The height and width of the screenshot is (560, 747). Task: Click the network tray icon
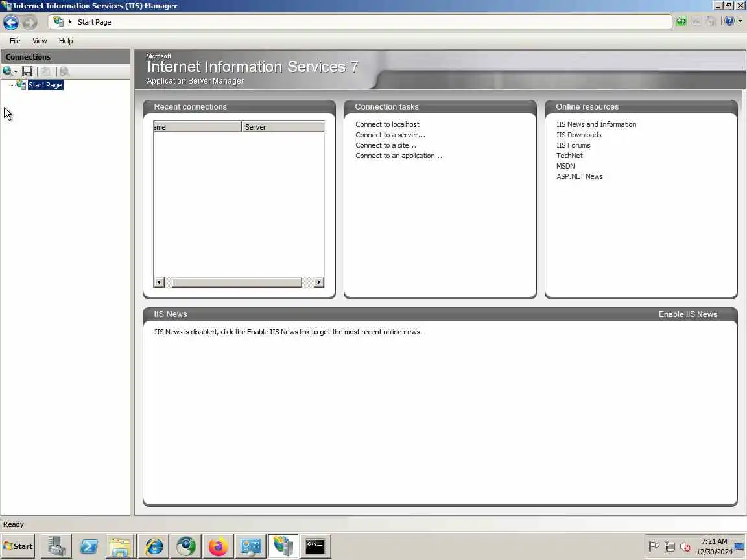point(670,546)
